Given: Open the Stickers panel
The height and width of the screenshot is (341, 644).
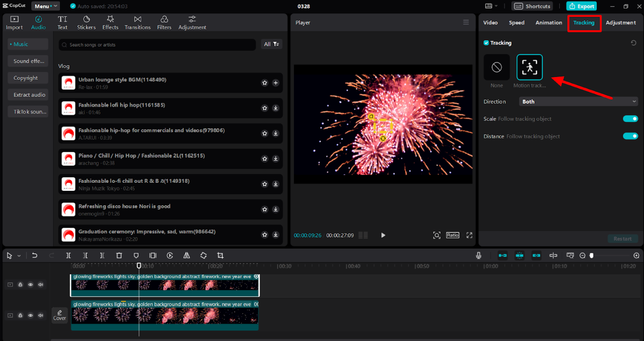Looking at the screenshot, I should tap(86, 22).
